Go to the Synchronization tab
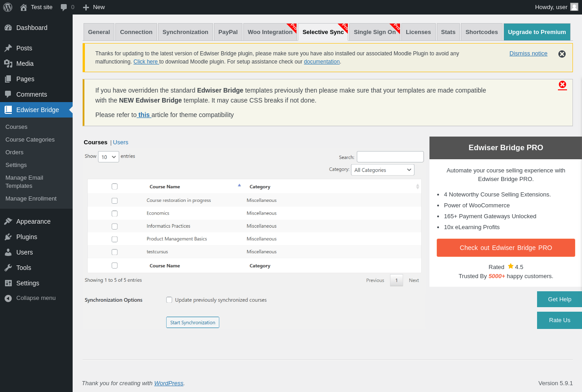The width and height of the screenshot is (582, 392). tap(185, 32)
